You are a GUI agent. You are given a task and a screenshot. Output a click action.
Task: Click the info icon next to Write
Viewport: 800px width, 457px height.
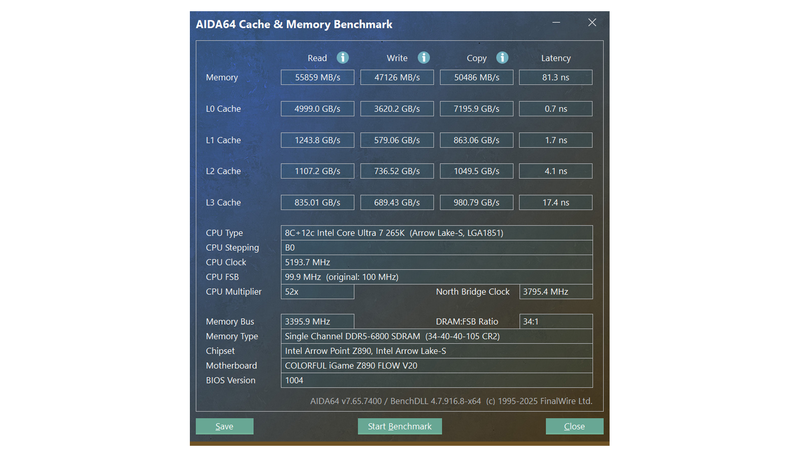point(423,58)
